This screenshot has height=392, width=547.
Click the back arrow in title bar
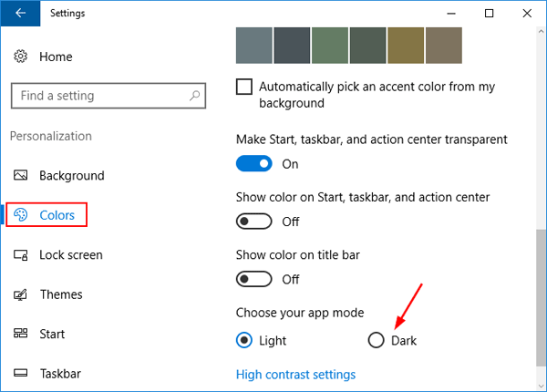click(20, 14)
